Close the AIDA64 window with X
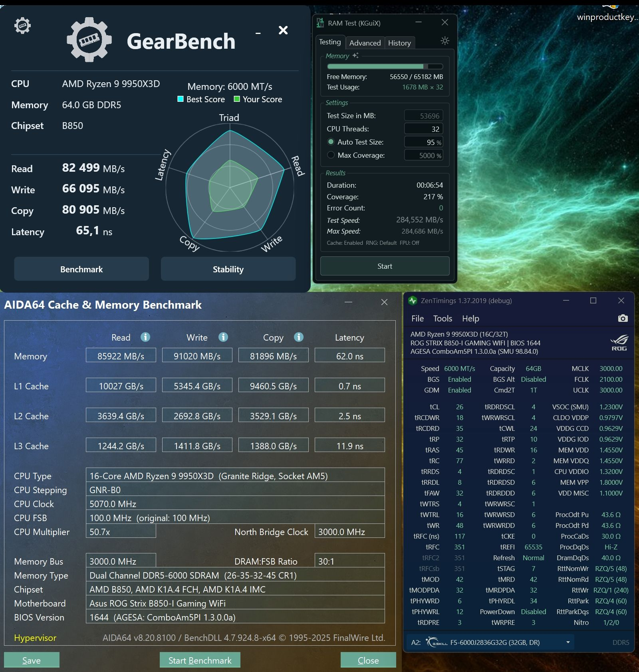 click(x=384, y=302)
